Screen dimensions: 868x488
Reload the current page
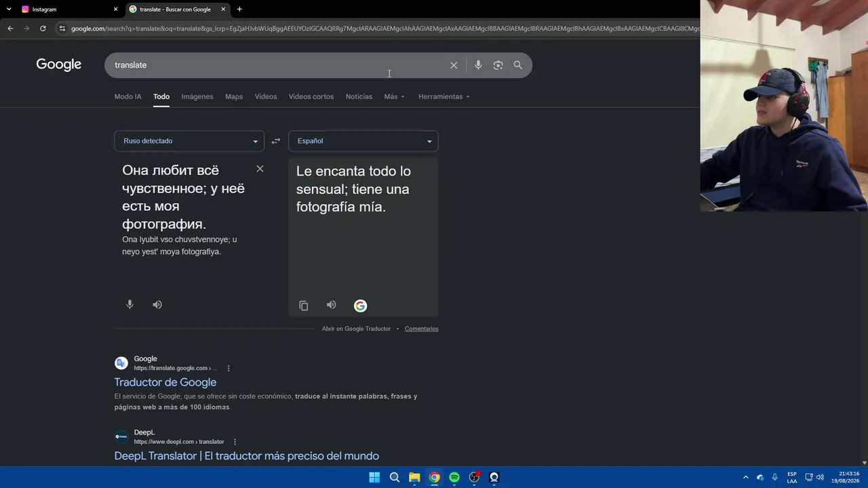point(43,28)
